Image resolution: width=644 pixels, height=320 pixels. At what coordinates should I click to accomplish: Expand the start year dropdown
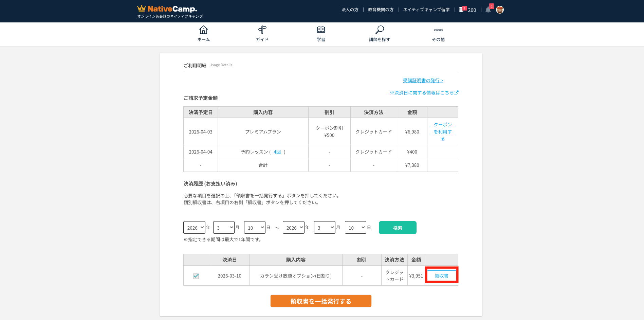point(194,228)
